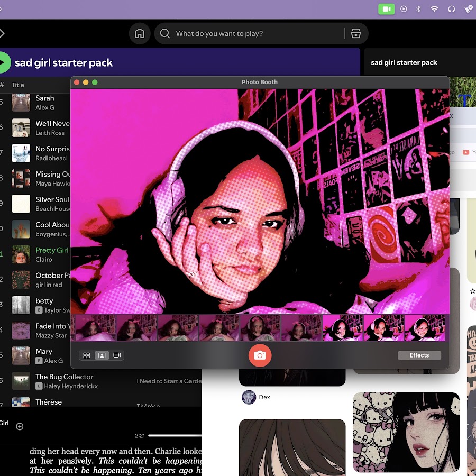Open the brown-haired illustration pin below Dex
Screen dimensions: 476x476
point(292,447)
